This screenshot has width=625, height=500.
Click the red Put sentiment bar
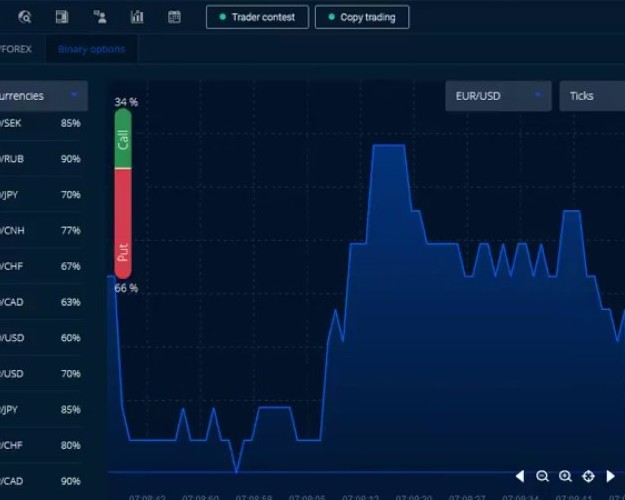(x=123, y=223)
